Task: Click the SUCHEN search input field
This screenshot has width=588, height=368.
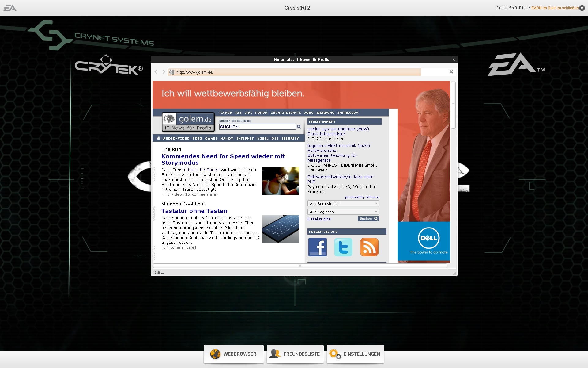Action: 257,127
